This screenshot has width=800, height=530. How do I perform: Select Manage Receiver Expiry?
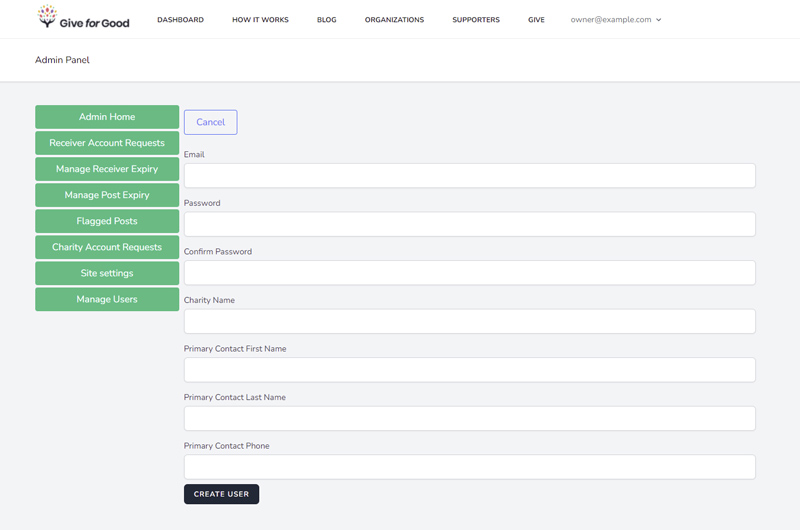coord(107,169)
